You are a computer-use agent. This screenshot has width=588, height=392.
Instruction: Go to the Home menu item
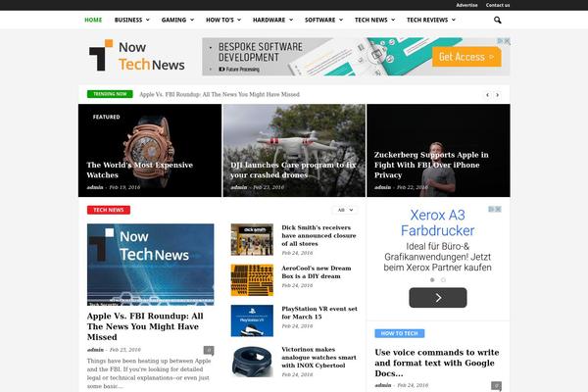93,20
